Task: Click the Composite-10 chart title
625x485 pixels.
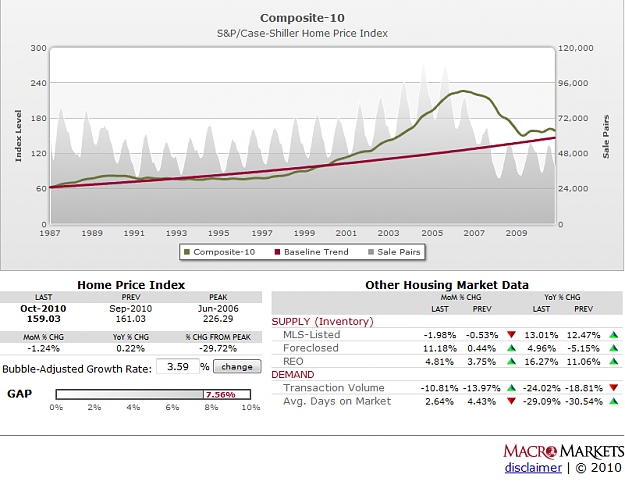Action: (302, 18)
